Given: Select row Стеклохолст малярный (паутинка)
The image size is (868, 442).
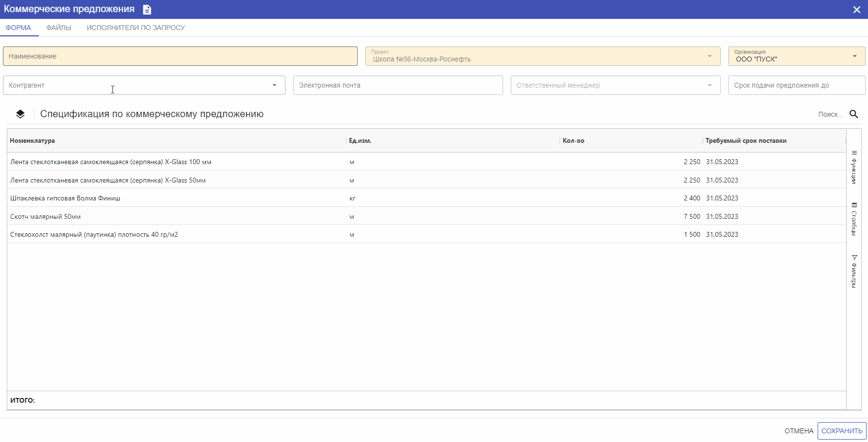Looking at the screenshot, I should coord(426,234).
